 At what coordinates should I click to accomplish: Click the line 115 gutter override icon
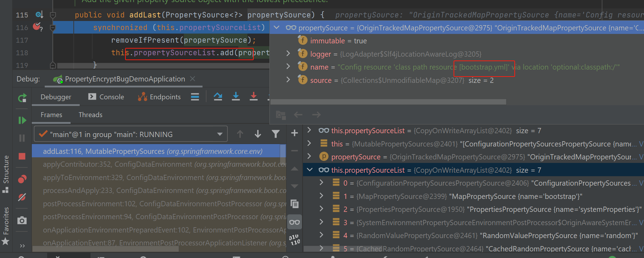pos(39,15)
